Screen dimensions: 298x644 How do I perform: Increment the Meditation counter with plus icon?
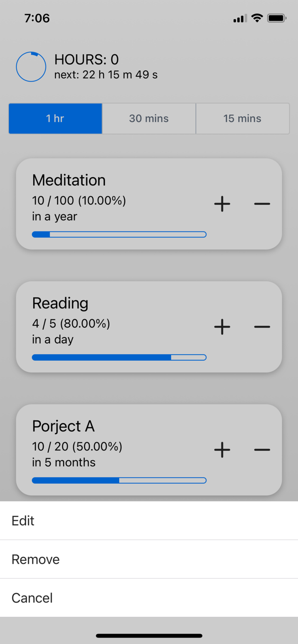coord(222,204)
